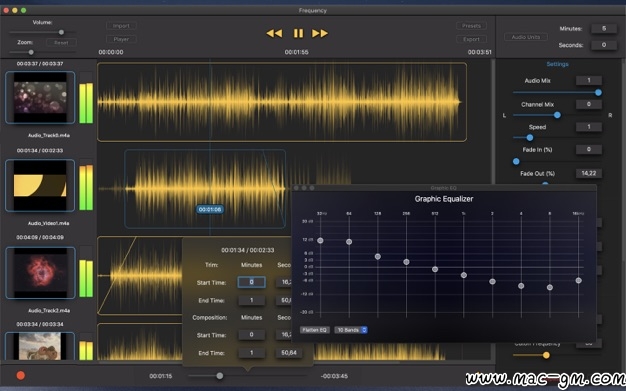Click the bottom playback position slider knob

(220, 376)
